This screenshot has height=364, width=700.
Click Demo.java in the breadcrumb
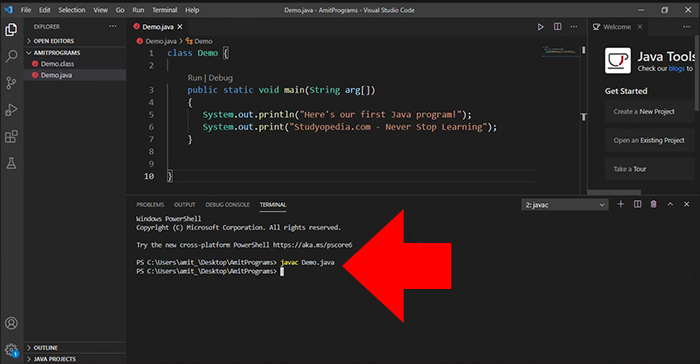pyautogui.click(x=161, y=41)
